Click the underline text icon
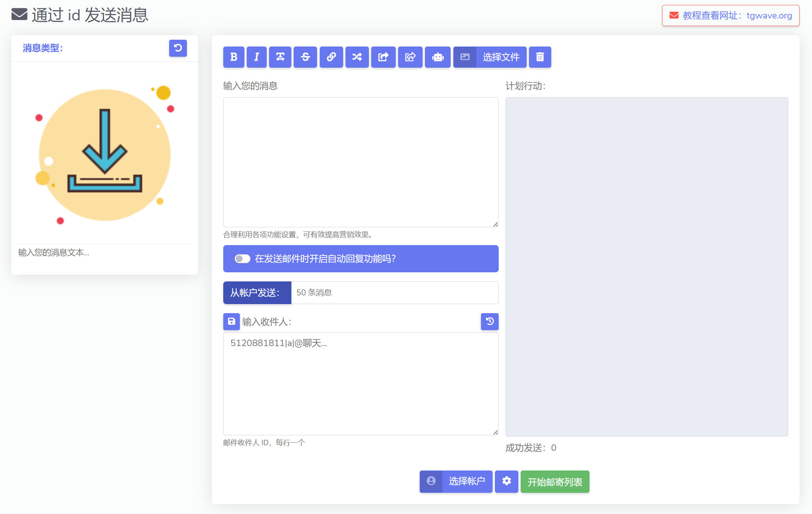 click(280, 57)
